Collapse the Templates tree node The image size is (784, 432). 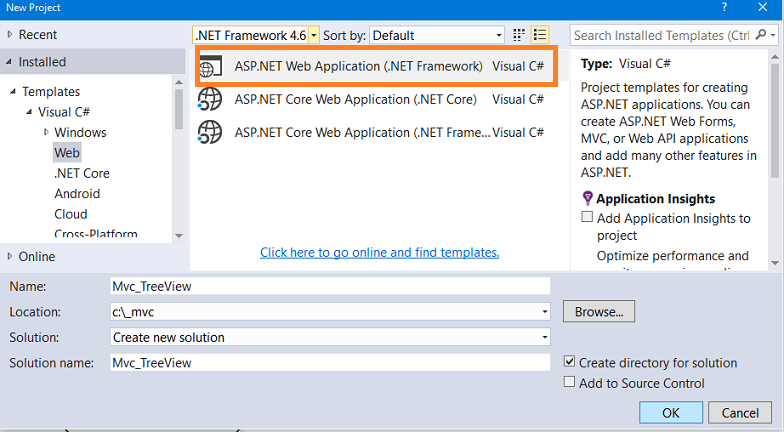13,92
